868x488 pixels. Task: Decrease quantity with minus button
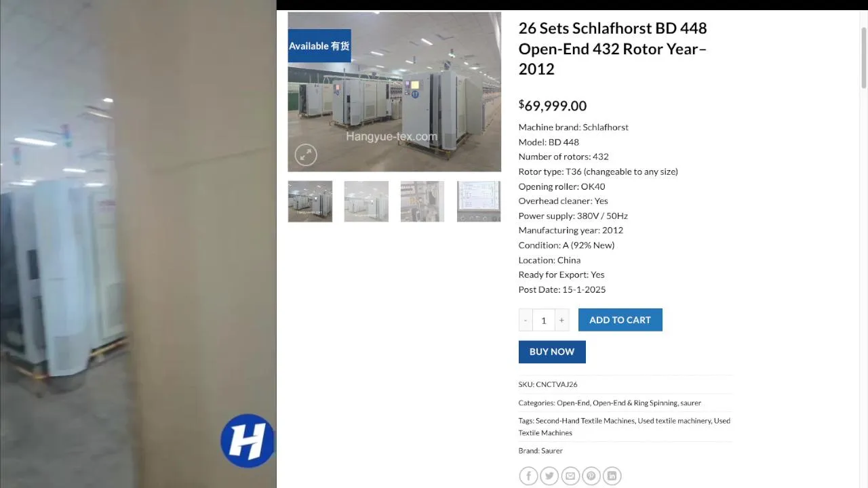coord(526,320)
